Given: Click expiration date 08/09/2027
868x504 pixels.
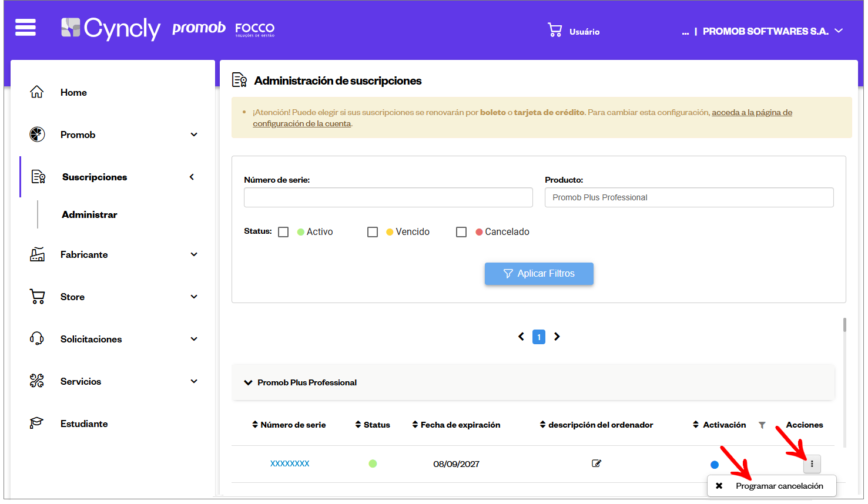Looking at the screenshot, I should [456, 464].
